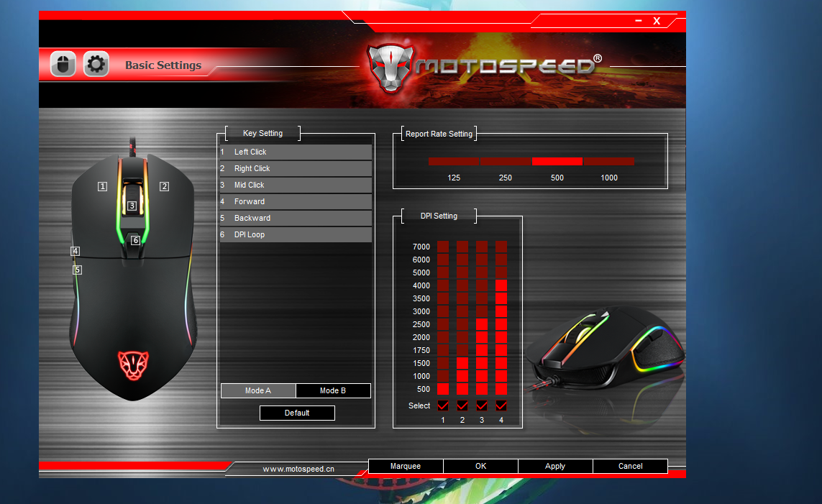The height and width of the screenshot is (504, 822).
Task: Toggle the Select checkbox for DPI level 1
Action: pos(443,406)
